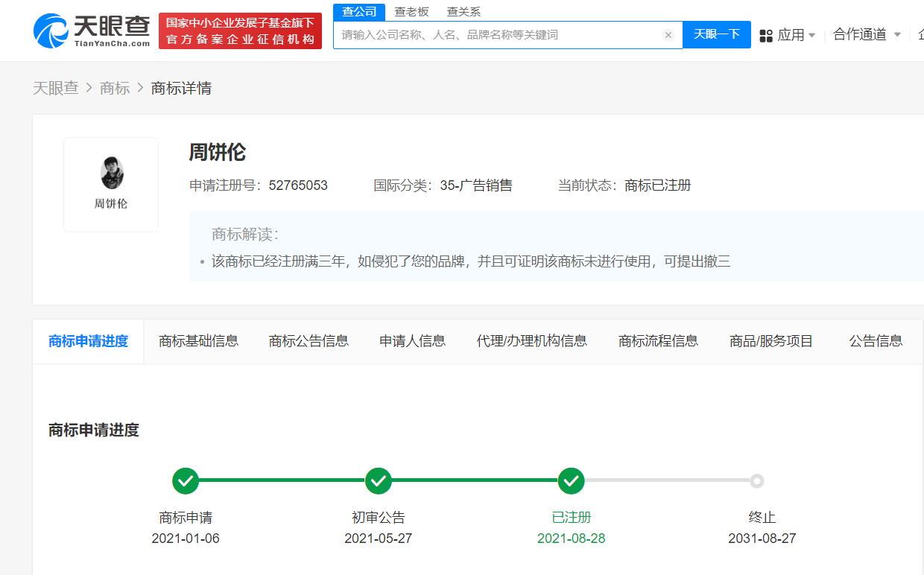Click the apps grid icon
The width and height of the screenshot is (924, 575).
click(766, 35)
